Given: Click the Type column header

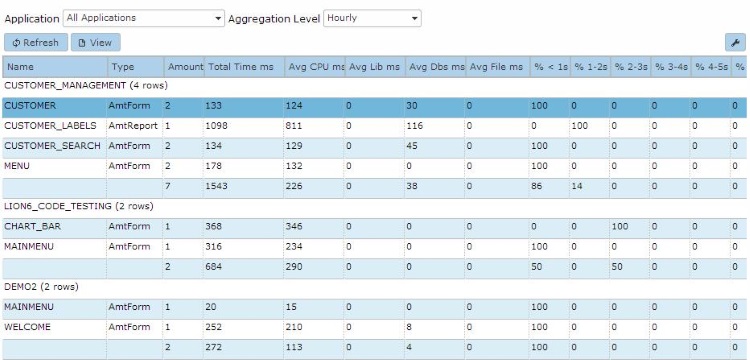Looking at the screenshot, I should [x=136, y=67].
